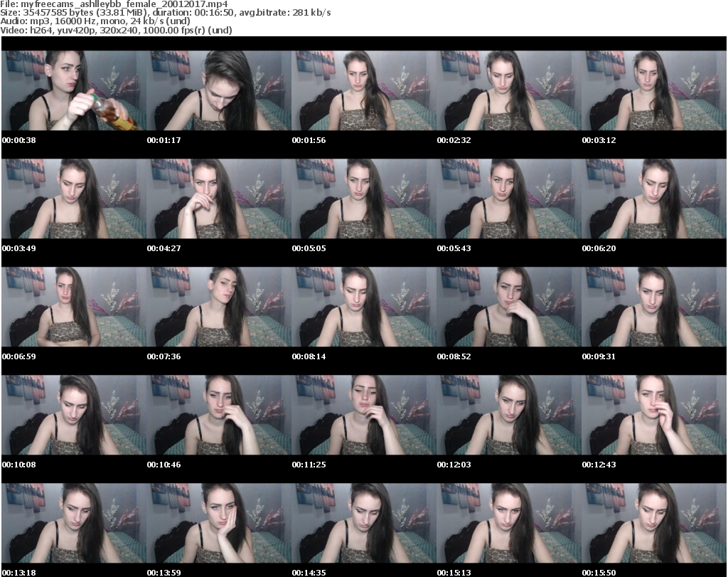Select the thumbnail frame at 00:06:59

pos(74,307)
